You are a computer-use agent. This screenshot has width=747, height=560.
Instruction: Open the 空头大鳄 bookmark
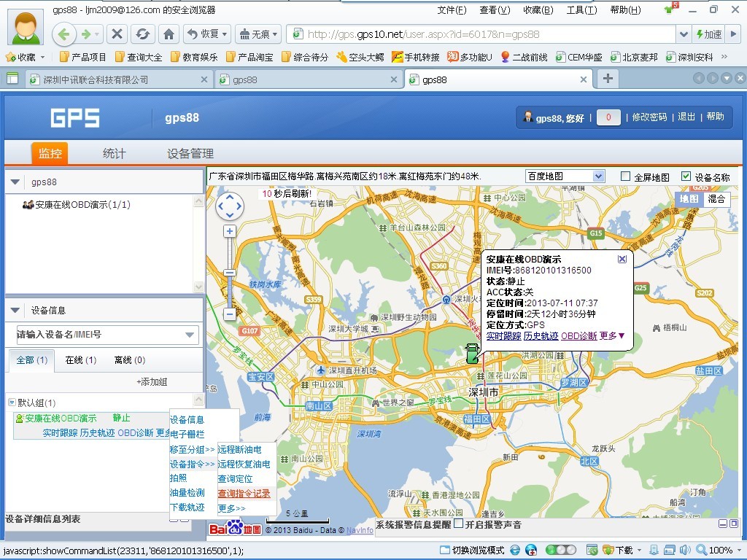pos(360,57)
